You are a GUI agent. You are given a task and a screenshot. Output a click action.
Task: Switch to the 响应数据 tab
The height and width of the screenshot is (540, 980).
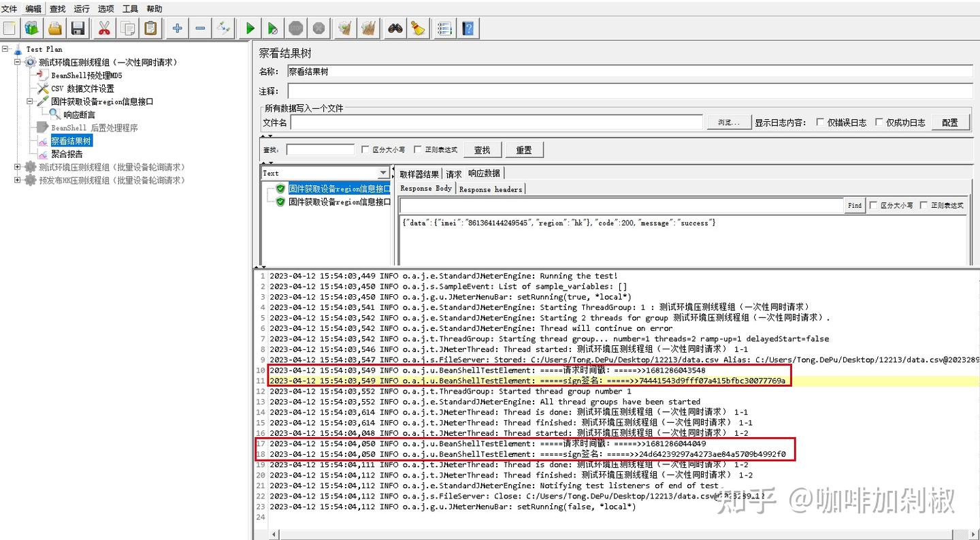tap(484, 173)
